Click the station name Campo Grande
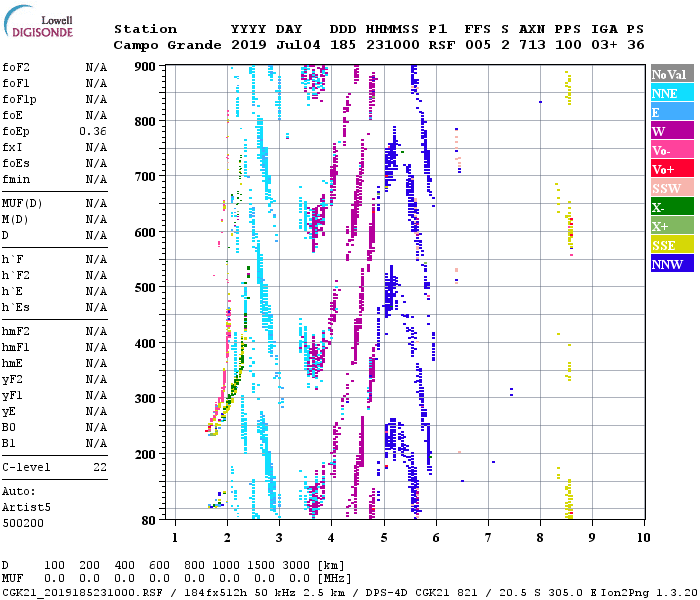 (167, 45)
